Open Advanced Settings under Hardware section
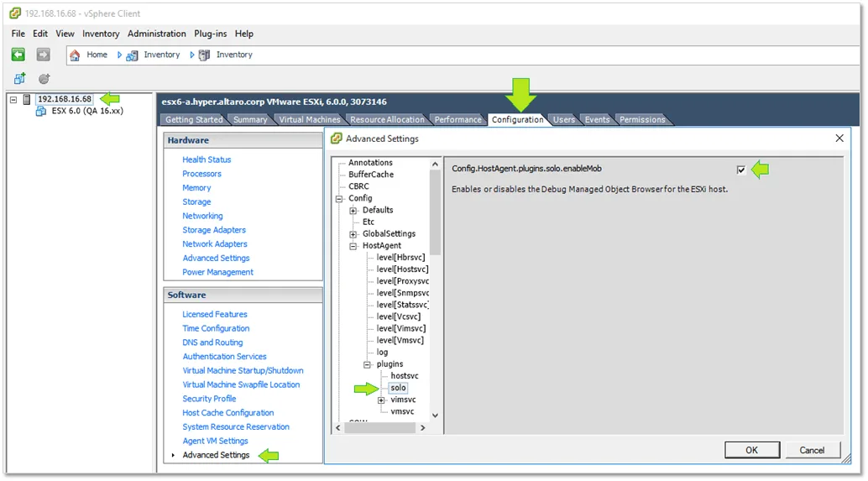The height and width of the screenshot is (481, 868). click(216, 258)
